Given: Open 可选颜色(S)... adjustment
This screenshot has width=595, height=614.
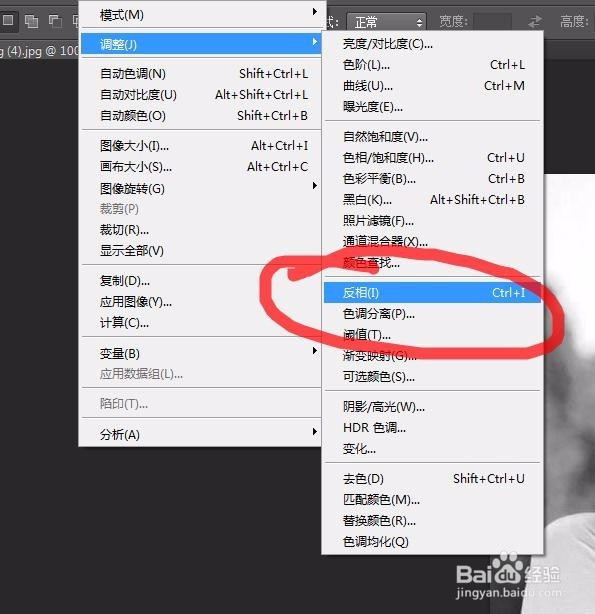Looking at the screenshot, I should click(432, 377).
